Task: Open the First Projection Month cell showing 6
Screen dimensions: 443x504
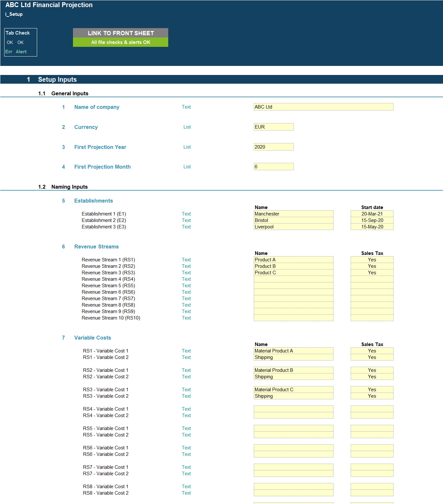Action: [x=274, y=167]
